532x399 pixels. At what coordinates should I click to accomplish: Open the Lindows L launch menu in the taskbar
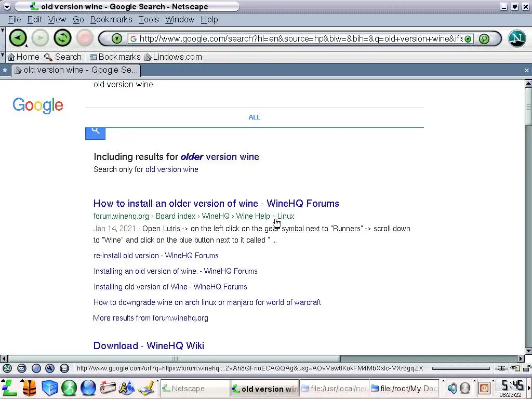coord(9,388)
